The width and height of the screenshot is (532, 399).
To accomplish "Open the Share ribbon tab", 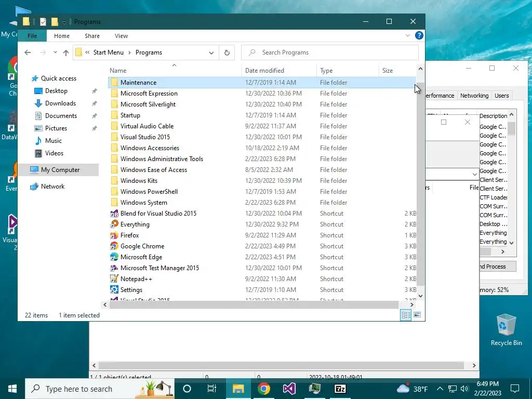I will tap(92, 36).
